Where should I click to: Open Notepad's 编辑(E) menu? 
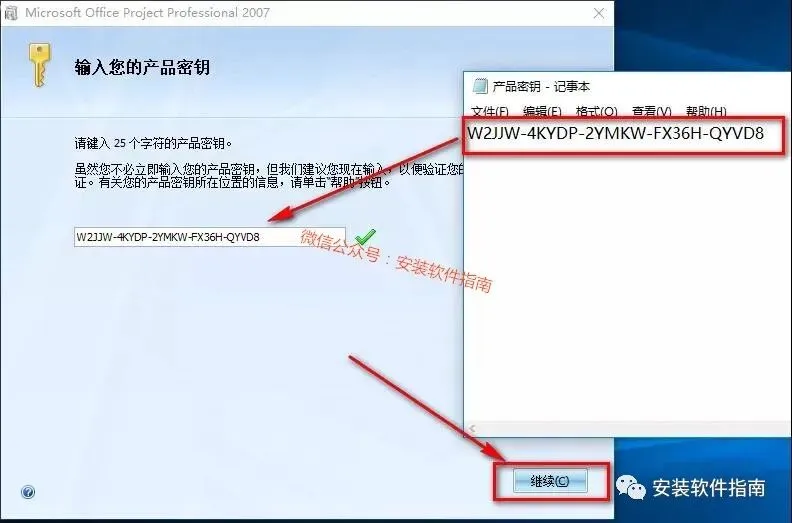(x=542, y=111)
